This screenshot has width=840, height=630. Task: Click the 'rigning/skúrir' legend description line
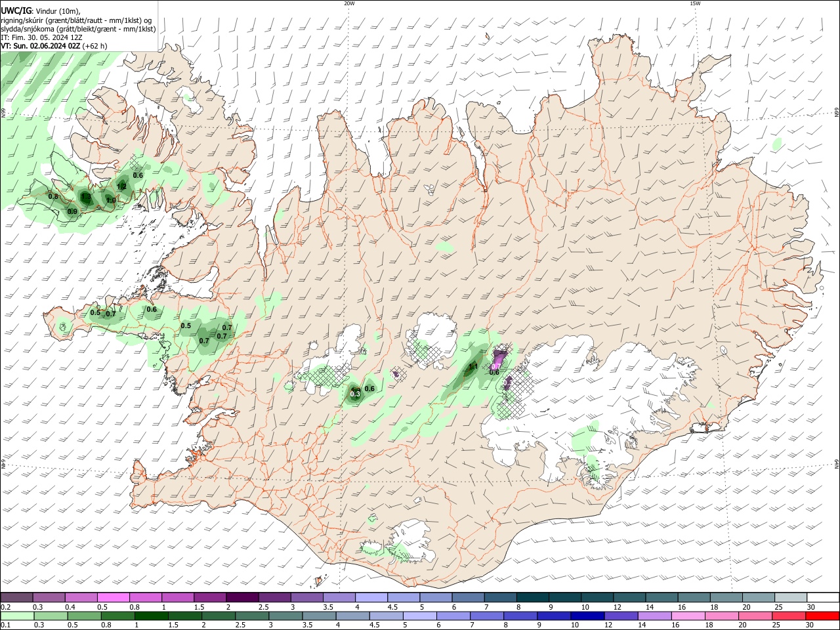click(x=76, y=20)
